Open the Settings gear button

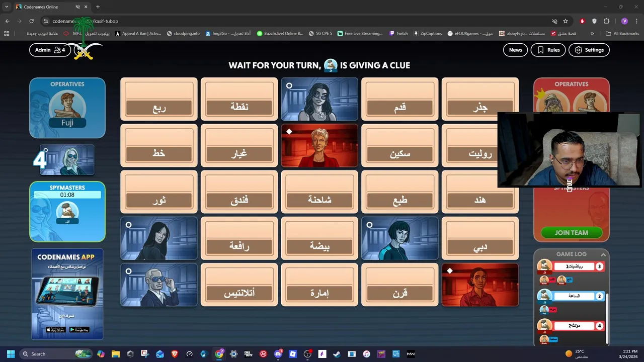[x=589, y=50]
